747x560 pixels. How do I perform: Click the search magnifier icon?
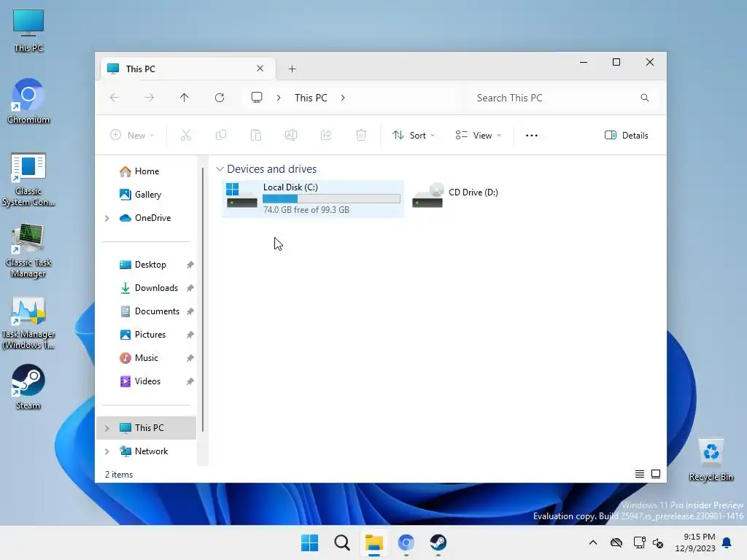[645, 98]
